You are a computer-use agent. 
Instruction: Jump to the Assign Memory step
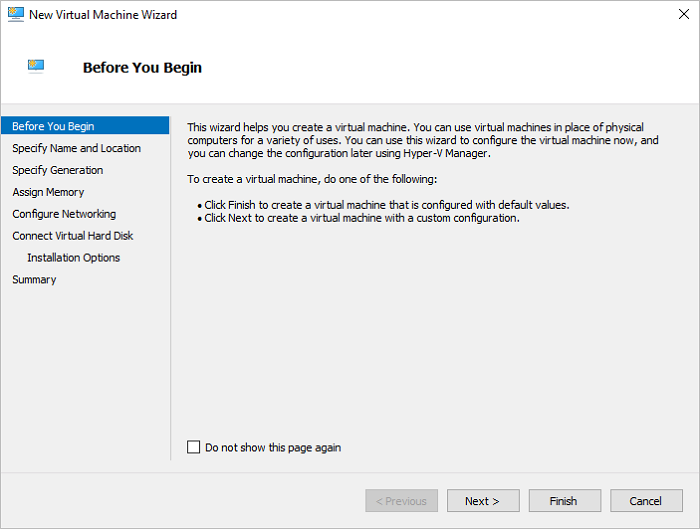(x=48, y=192)
